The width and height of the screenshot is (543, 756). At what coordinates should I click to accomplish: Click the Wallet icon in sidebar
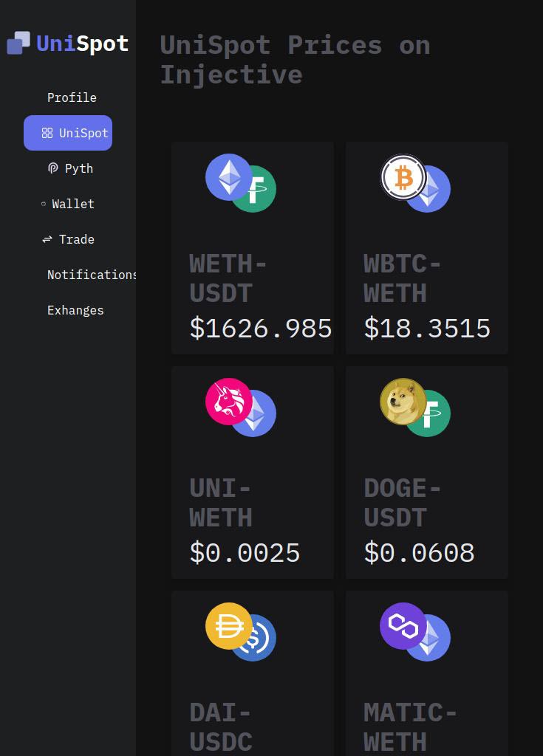tap(44, 204)
